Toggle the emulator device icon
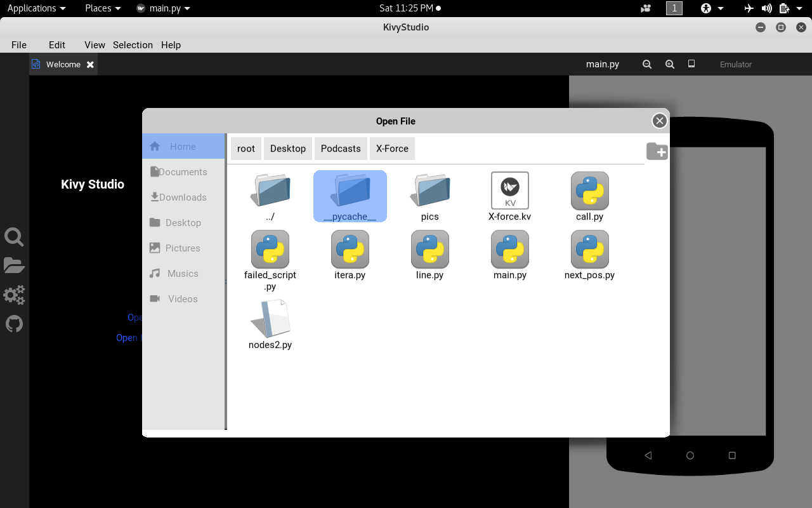The height and width of the screenshot is (508, 812). [691, 64]
